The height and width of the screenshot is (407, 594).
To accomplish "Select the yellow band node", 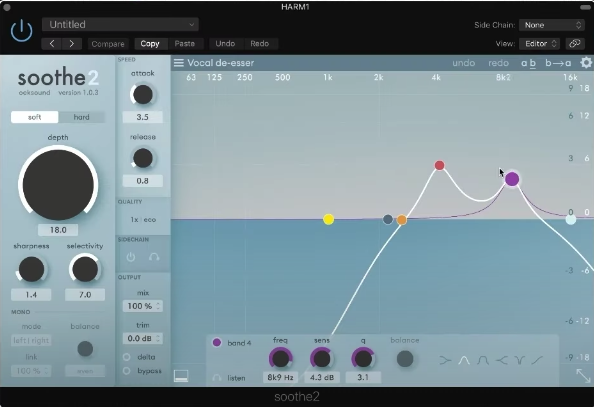I will tap(328, 219).
